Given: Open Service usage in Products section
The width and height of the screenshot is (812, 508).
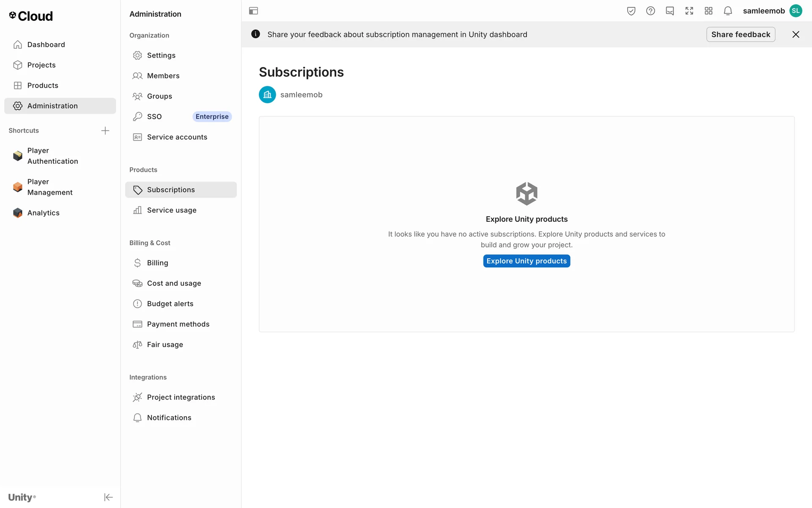Looking at the screenshot, I should 171,210.
